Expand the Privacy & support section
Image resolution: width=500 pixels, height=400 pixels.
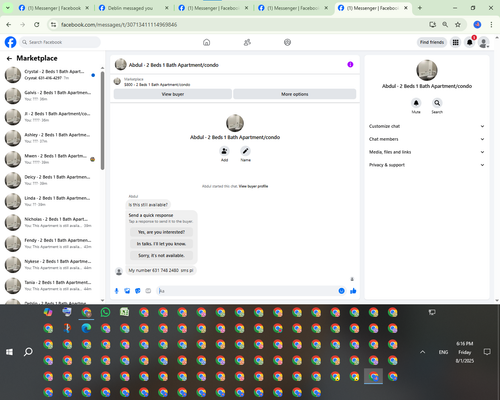(x=426, y=165)
